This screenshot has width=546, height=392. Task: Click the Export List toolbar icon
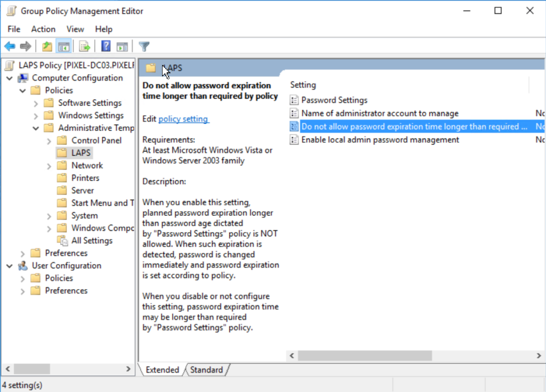85,46
